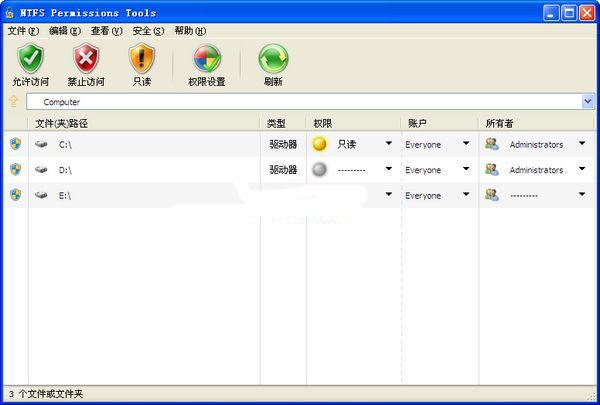
Task: Click the owner users icon in D:\ row
Action: [x=492, y=169]
